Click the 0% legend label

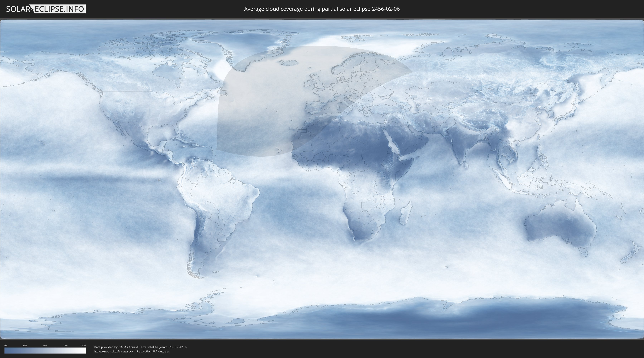[6, 345]
